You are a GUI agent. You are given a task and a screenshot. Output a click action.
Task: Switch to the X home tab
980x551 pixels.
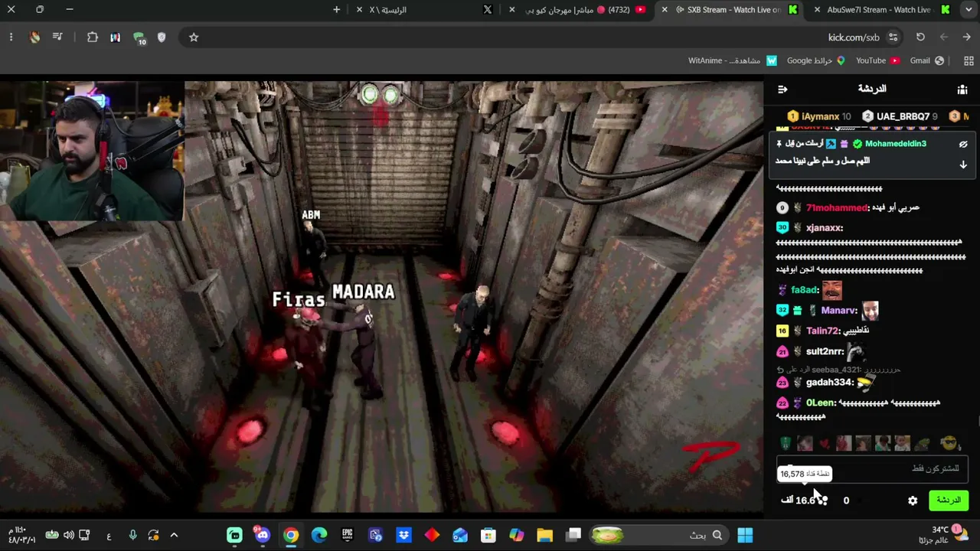pos(425,10)
